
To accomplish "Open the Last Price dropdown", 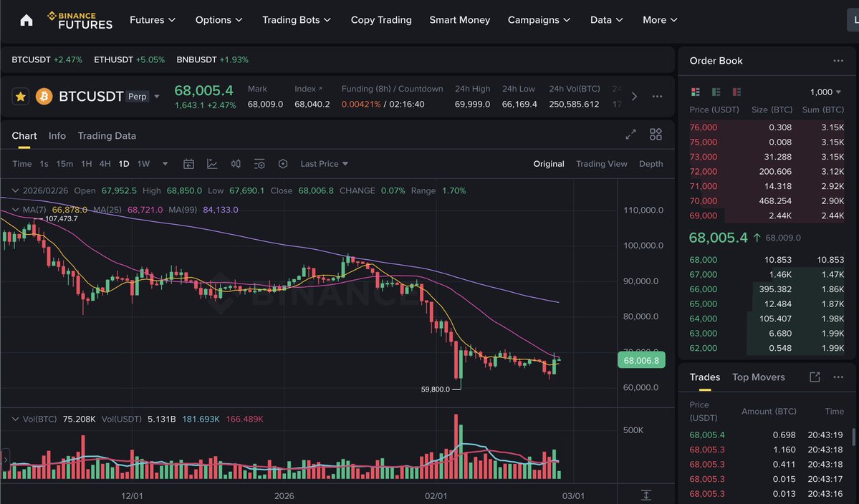I will (325, 164).
